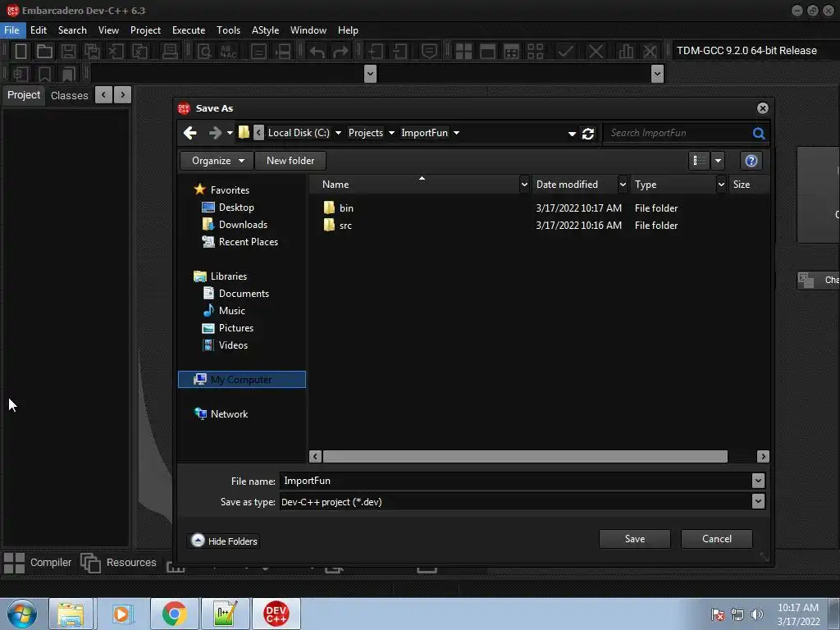Open the dropdown arrow after Projects breadcrumb

pos(391,133)
